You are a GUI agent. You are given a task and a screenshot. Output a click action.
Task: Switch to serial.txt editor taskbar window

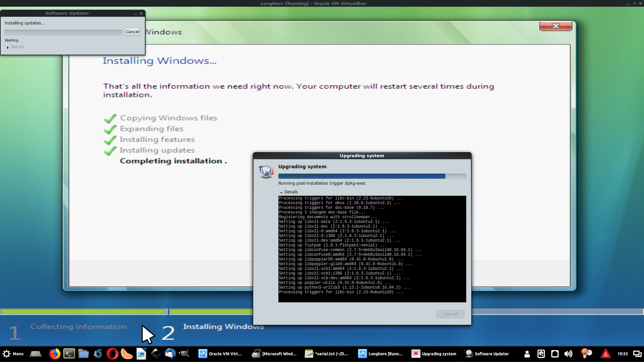click(327, 354)
